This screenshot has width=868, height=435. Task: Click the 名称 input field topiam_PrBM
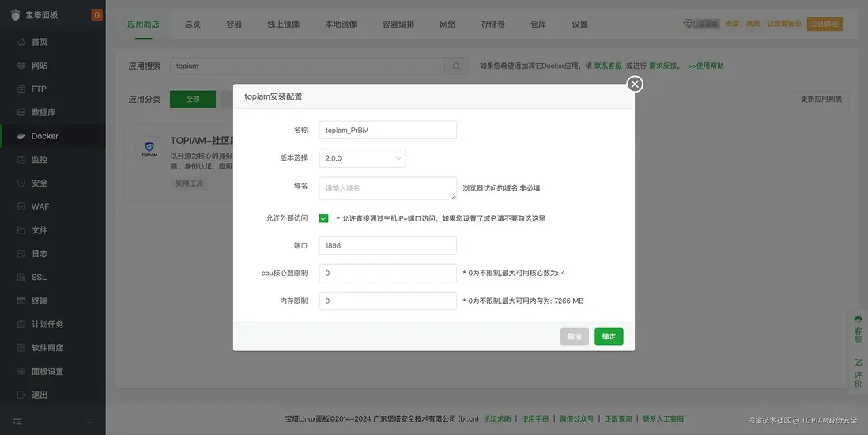tap(388, 130)
